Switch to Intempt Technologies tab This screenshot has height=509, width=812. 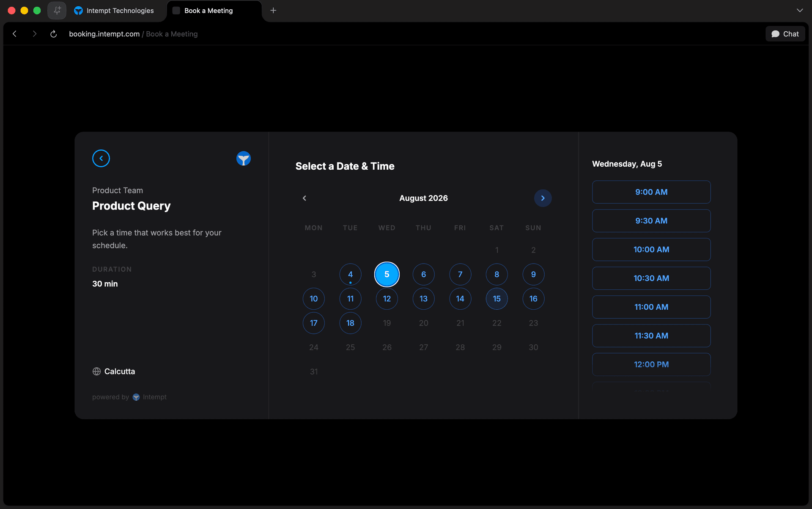pos(114,11)
